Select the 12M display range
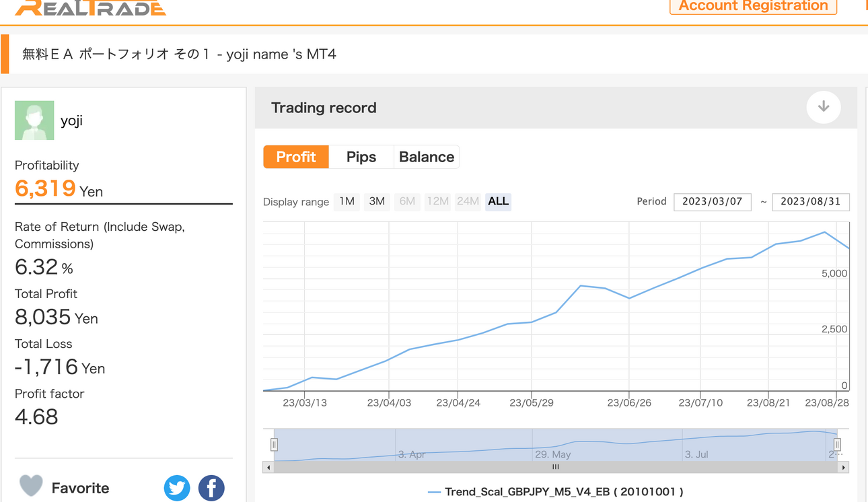 (x=437, y=201)
